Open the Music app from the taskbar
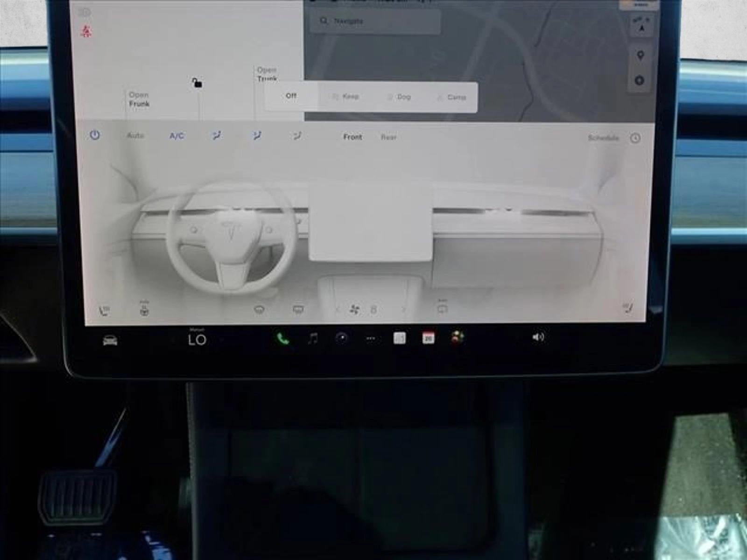This screenshot has width=747, height=560. click(x=312, y=338)
